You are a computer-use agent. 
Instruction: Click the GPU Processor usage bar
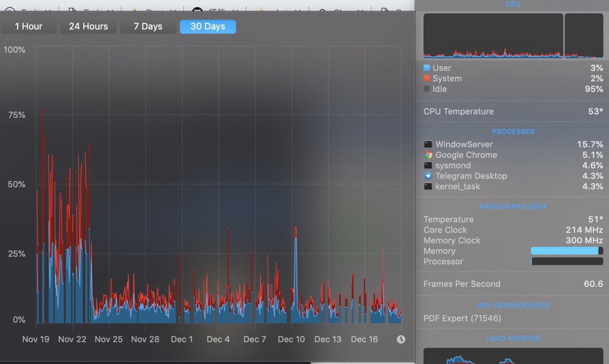[x=567, y=261]
